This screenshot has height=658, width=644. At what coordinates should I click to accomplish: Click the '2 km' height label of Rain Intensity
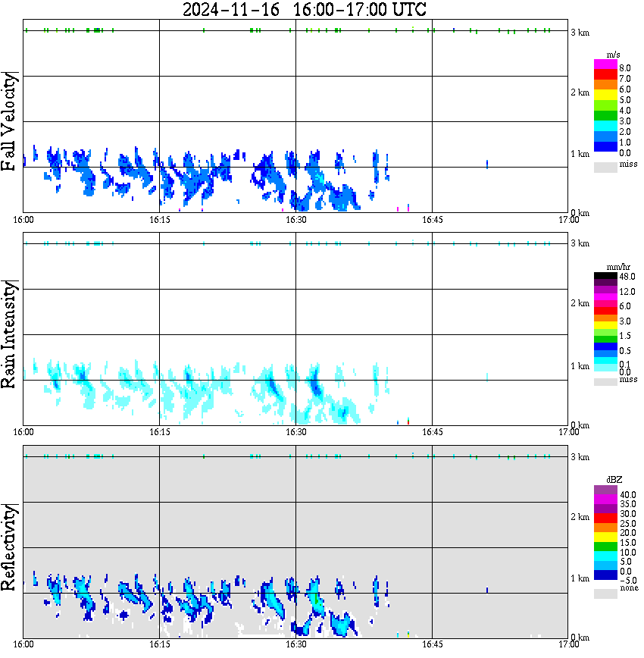580,303
